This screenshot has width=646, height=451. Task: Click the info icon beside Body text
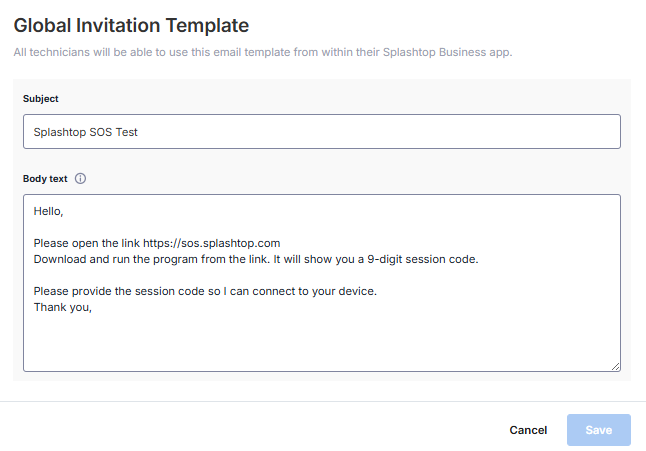(x=80, y=179)
